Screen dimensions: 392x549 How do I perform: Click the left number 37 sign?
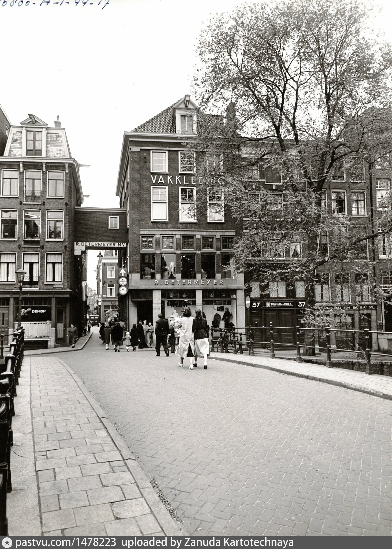pyautogui.click(x=256, y=305)
